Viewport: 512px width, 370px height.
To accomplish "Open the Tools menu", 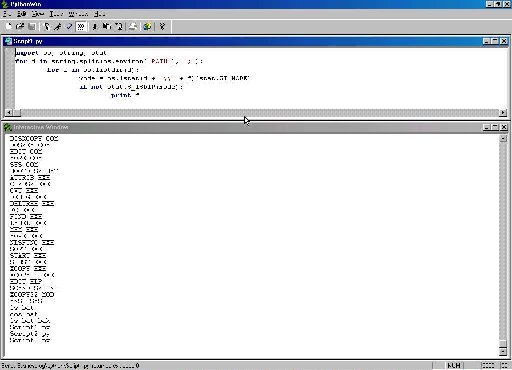I will pos(56,14).
